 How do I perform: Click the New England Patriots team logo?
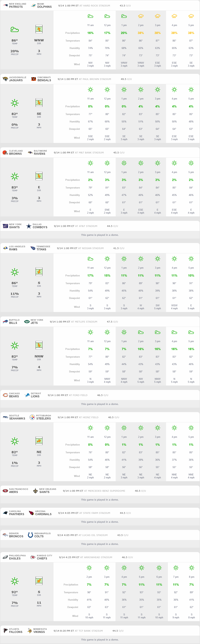pos(5,5)
